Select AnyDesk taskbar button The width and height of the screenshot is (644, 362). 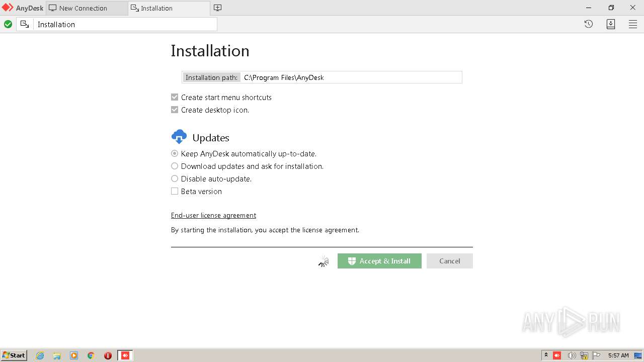125,355
